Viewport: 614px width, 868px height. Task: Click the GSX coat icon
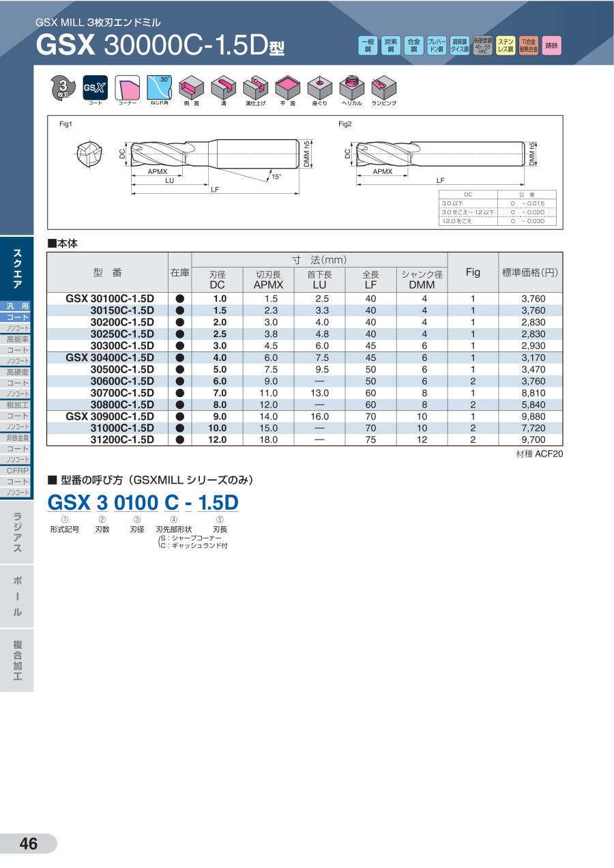pyautogui.click(x=95, y=87)
